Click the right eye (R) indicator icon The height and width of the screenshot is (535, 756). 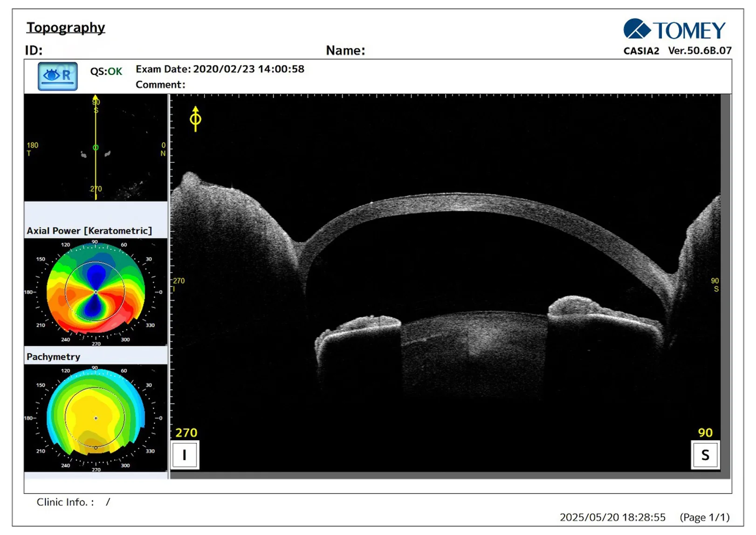(x=58, y=76)
